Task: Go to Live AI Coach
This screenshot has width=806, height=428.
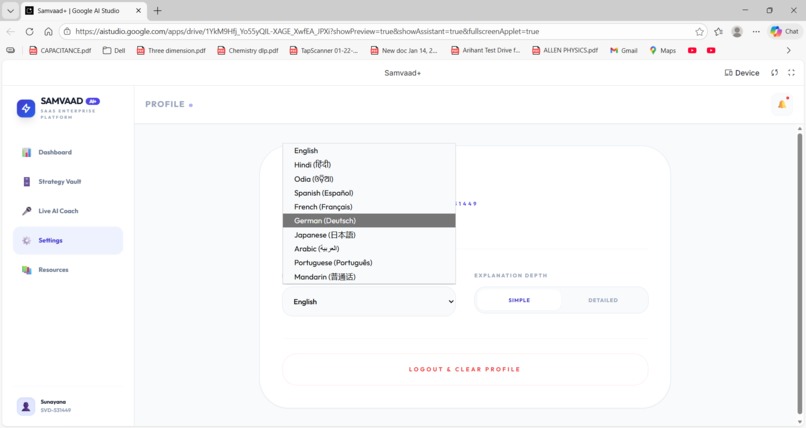Action: (68, 211)
